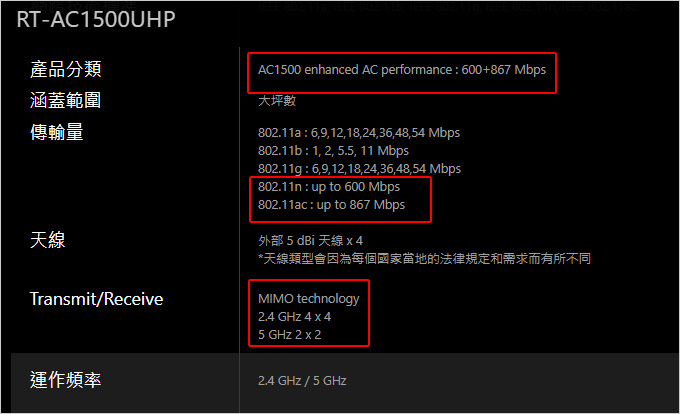Select the 傳輸量 label
This screenshot has width=680, height=414.
click(56, 132)
